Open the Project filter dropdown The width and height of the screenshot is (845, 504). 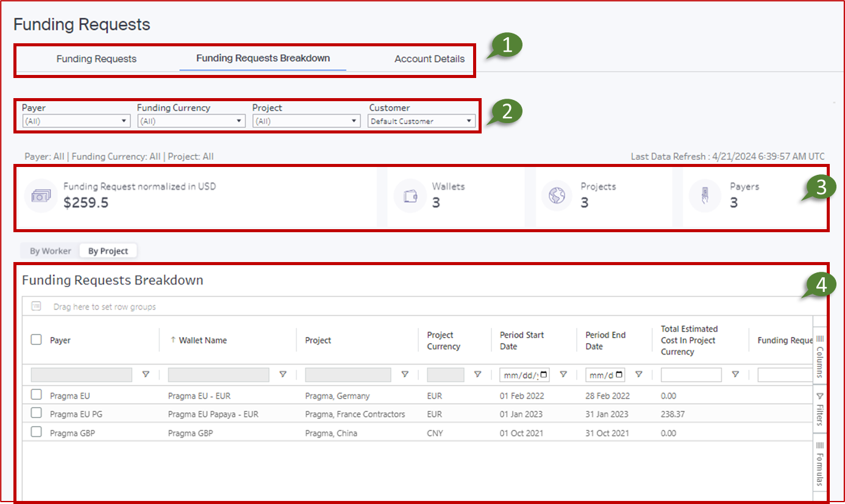pos(307,121)
